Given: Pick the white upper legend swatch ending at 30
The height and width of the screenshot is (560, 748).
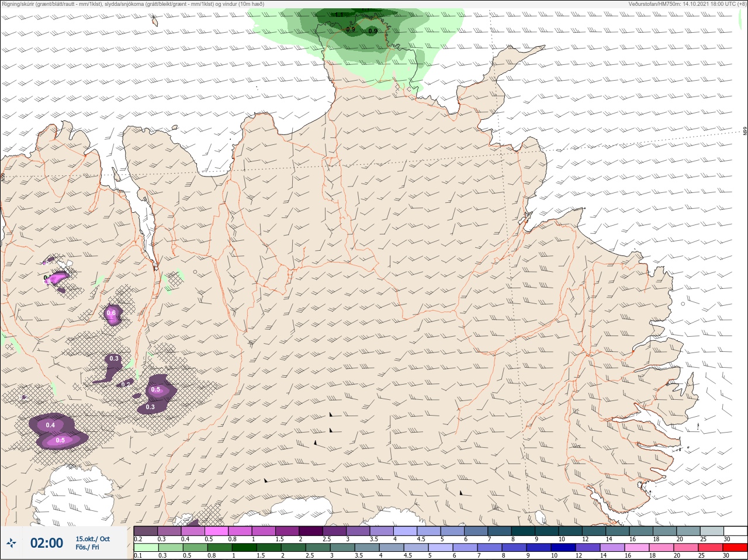Looking at the screenshot, I should (735, 531).
